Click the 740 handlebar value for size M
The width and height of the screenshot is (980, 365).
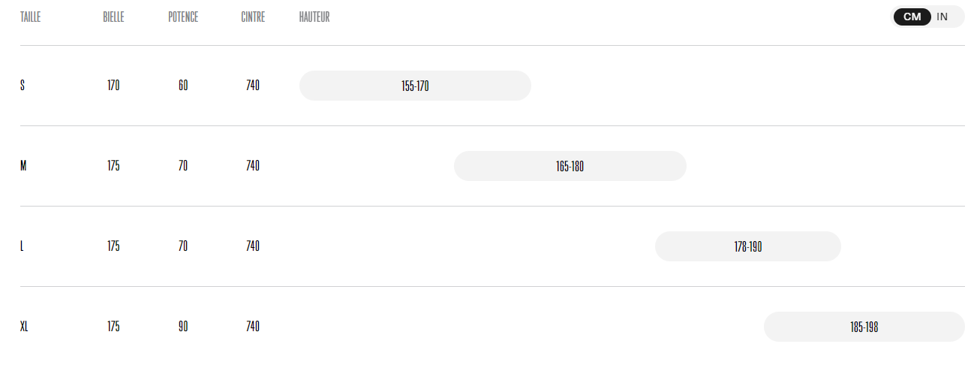(253, 166)
